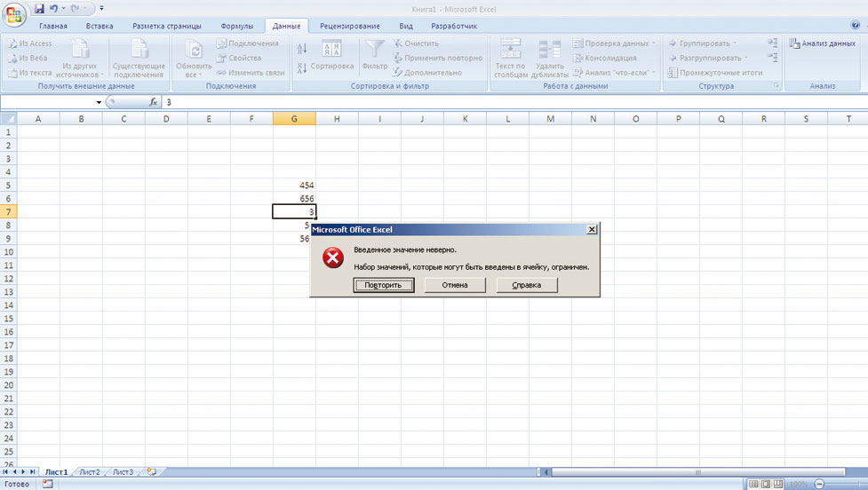Click Применить повторно
The height and width of the screenshot is (490, 868).
point(438,58)
